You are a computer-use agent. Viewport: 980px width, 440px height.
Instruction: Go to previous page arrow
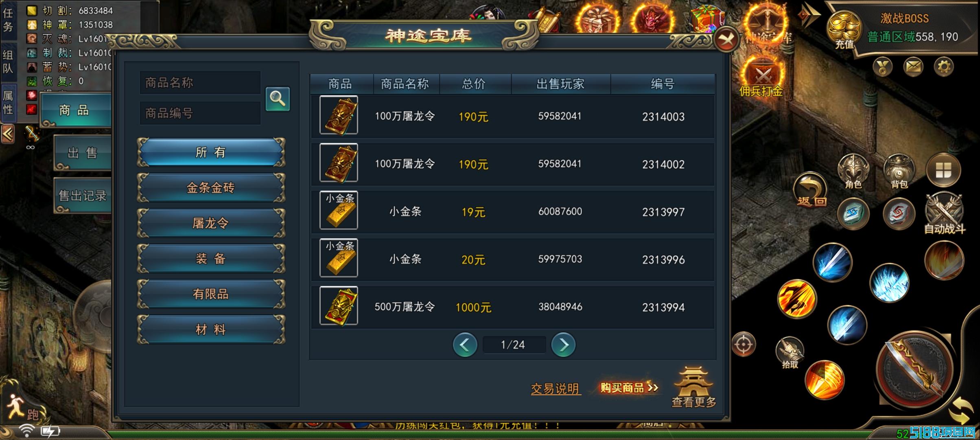click(x=465, y=345)
